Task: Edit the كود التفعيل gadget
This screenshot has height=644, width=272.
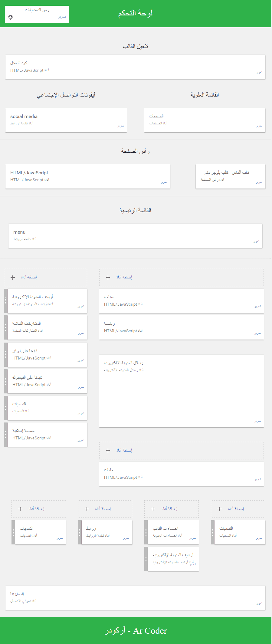Action: (259, 73)
